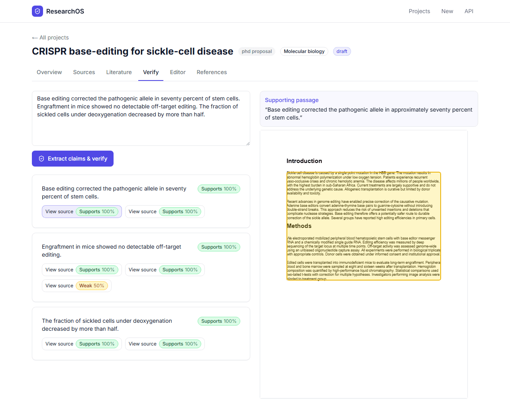Image resolution: width=510 pixels, height=420 pixels.
Task: Open the API nav link
Action: (469, 11)
